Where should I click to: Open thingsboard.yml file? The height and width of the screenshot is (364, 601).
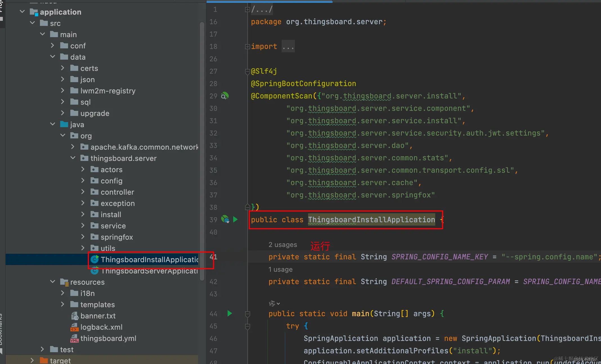point(108,338)
